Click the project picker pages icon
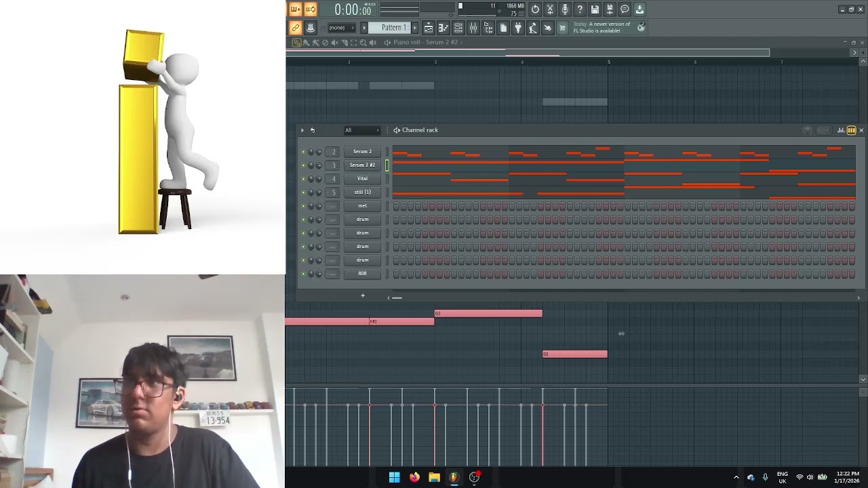The height and width of the screenshot is (488, 868). click(x=503, y=28)
